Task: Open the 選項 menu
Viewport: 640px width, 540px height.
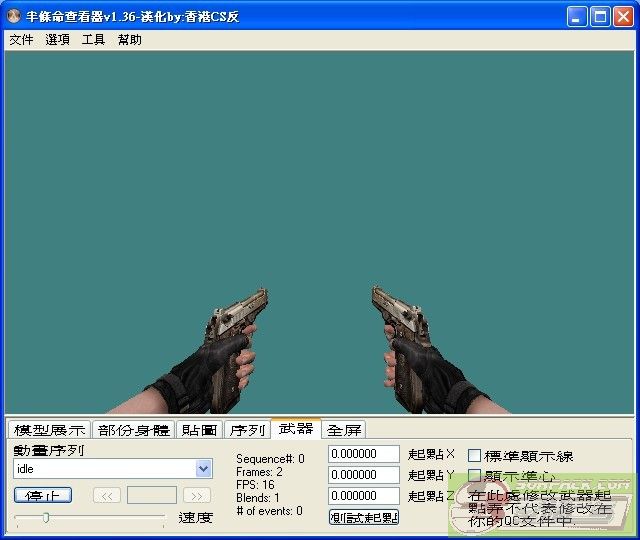Action: click(x=58, y=40)
